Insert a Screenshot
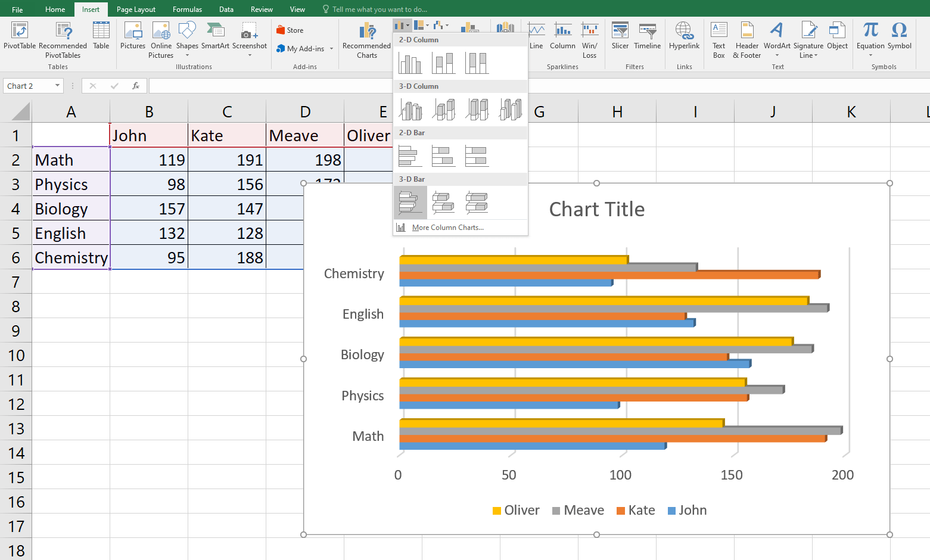This screenshot has width=930, height=560. click(249, 37)
